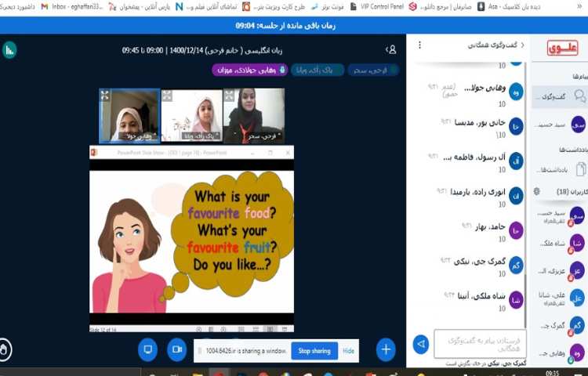
Task: Toggle the webcam sharing button
Action: [x=177, y=349]
